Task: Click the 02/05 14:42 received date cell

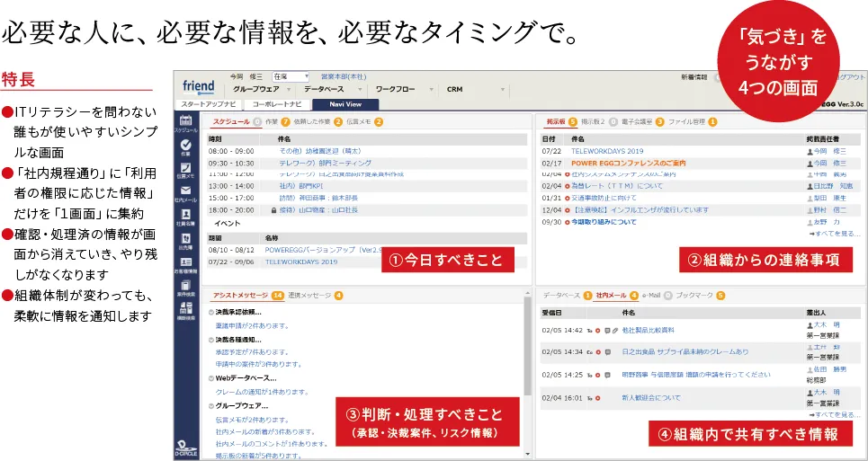Action: click(x=562, y=331)
